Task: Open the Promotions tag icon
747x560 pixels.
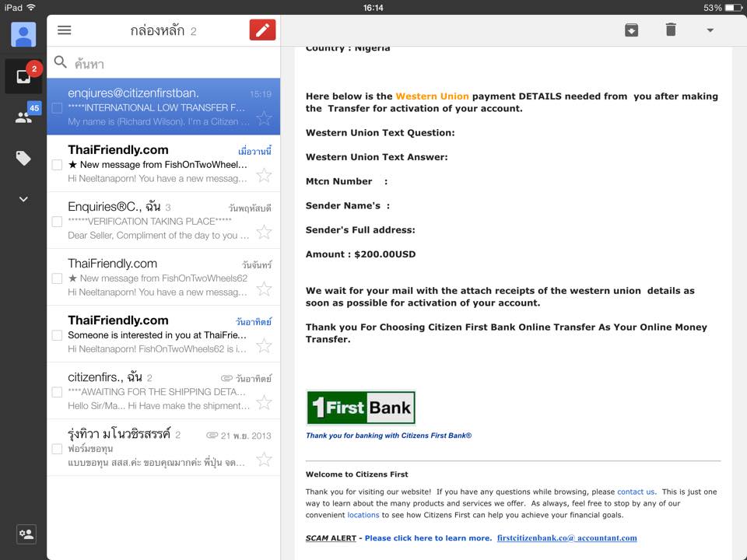Action: 23,158
